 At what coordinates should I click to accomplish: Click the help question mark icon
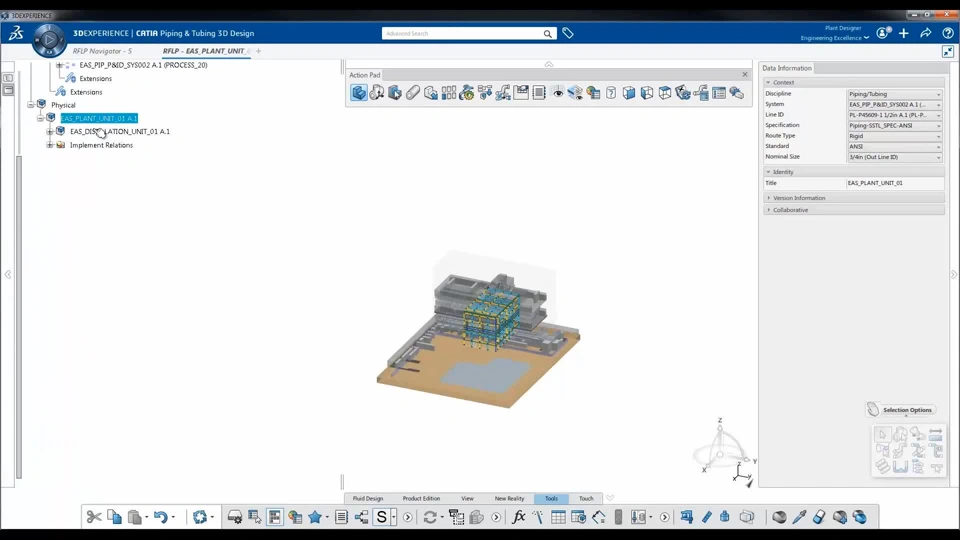click(948, 33)
